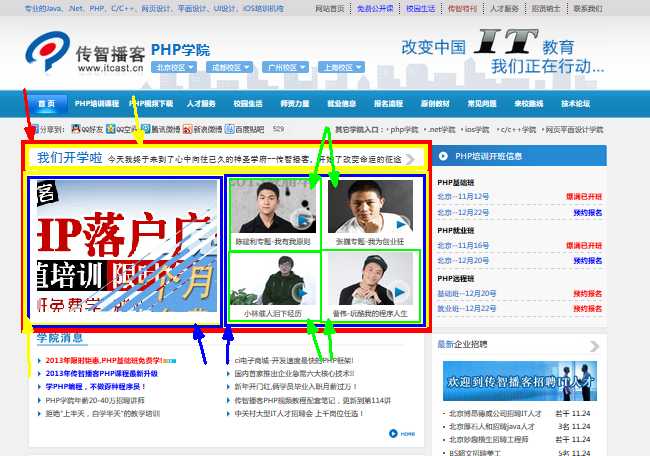This screenshot has height=456, width=650.
Task: Open 技术论坛 navigation item
Action: [x=576, y=103]
